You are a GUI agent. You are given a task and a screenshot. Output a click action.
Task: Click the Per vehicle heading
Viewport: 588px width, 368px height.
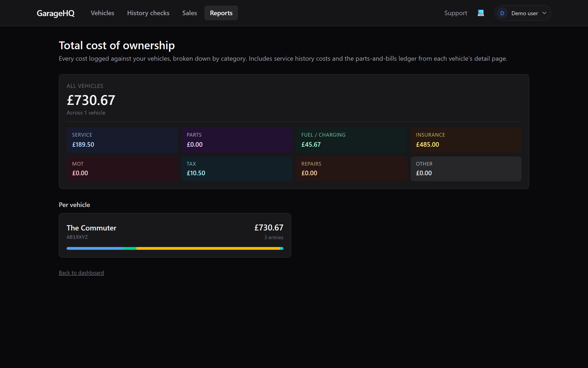[74, 205]
